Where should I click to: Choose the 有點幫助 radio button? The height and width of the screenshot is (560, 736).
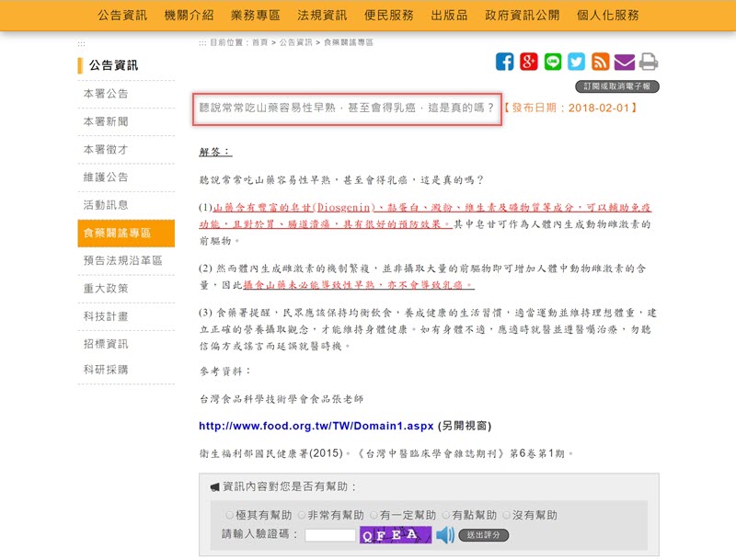pos(446,516)
